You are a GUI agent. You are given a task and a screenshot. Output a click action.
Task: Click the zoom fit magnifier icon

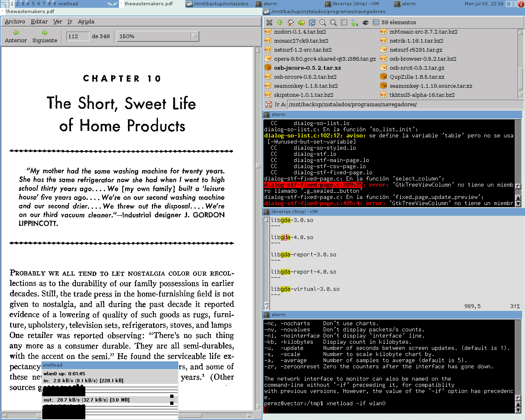coord(333,23)
